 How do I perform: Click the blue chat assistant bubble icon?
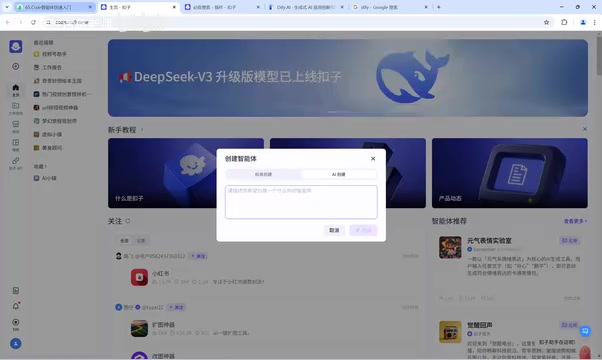585,331
